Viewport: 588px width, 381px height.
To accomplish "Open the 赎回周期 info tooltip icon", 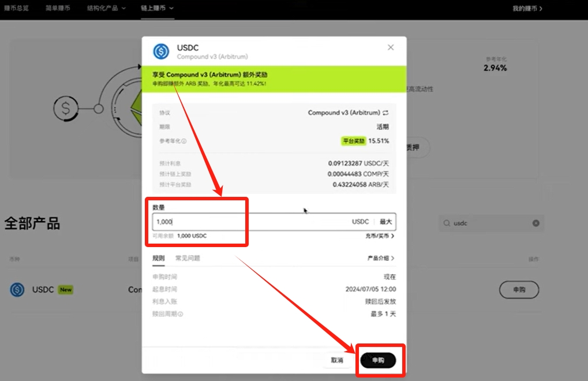I will [181, 314].
